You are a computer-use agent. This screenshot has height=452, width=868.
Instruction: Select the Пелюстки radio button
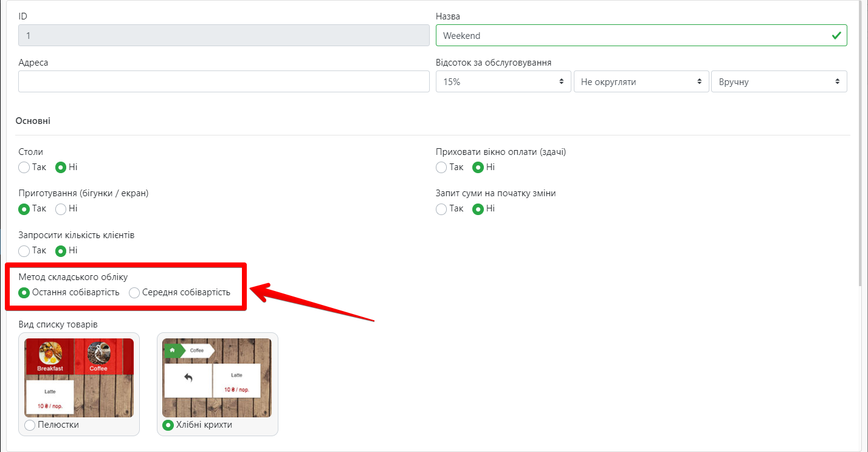click(30, 425)
